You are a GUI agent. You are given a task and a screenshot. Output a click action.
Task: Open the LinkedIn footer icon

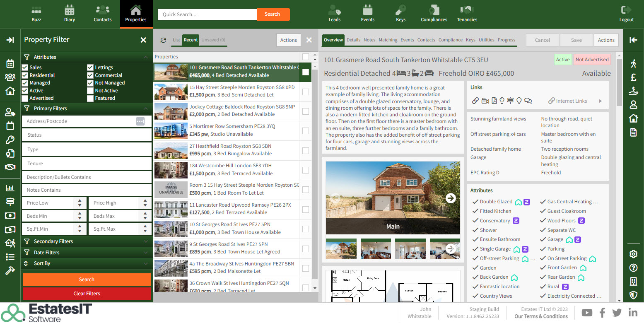(633, 313)
